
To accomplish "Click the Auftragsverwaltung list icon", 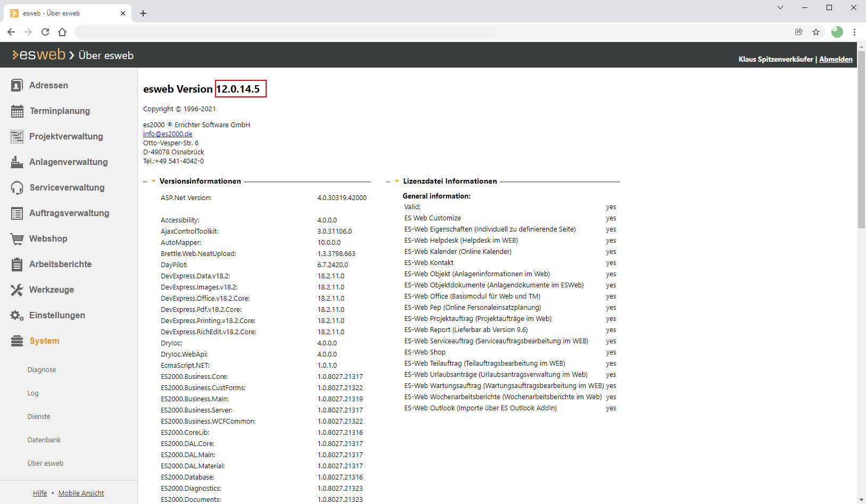I will point(17,213).
